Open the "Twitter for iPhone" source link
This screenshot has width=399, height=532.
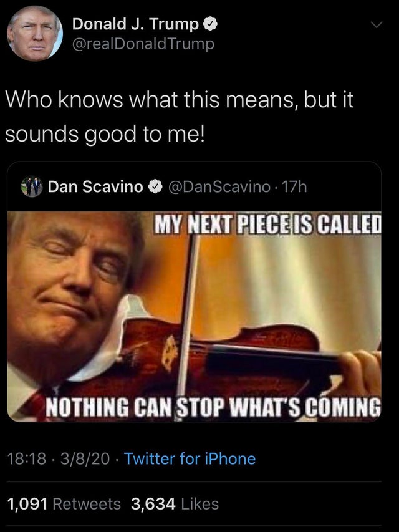tap(190, 459)
